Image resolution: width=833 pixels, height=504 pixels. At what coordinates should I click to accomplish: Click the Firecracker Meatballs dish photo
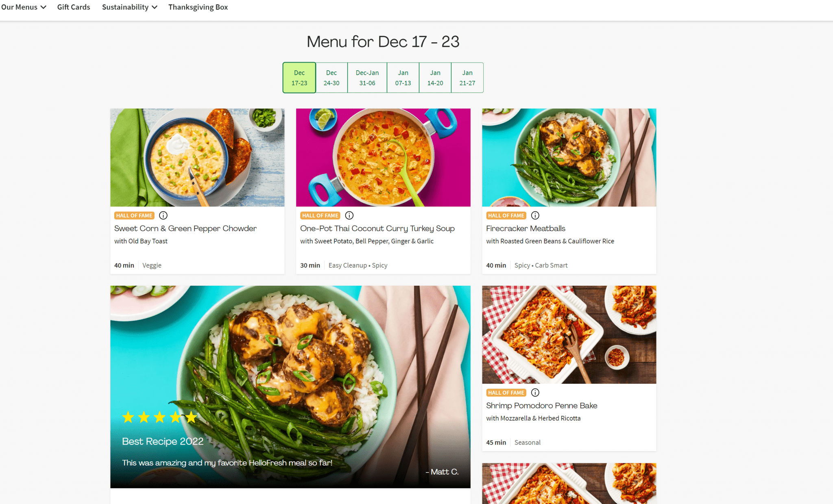(569, 158)
